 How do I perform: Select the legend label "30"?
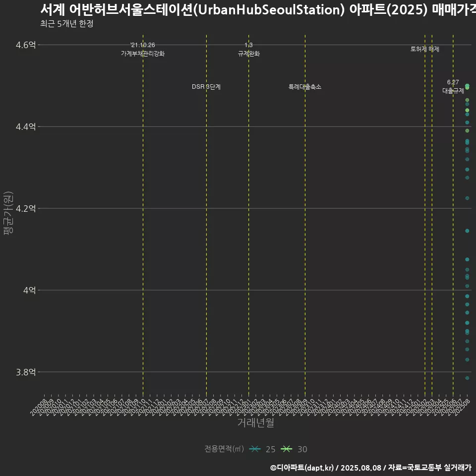tap(302, 449)
